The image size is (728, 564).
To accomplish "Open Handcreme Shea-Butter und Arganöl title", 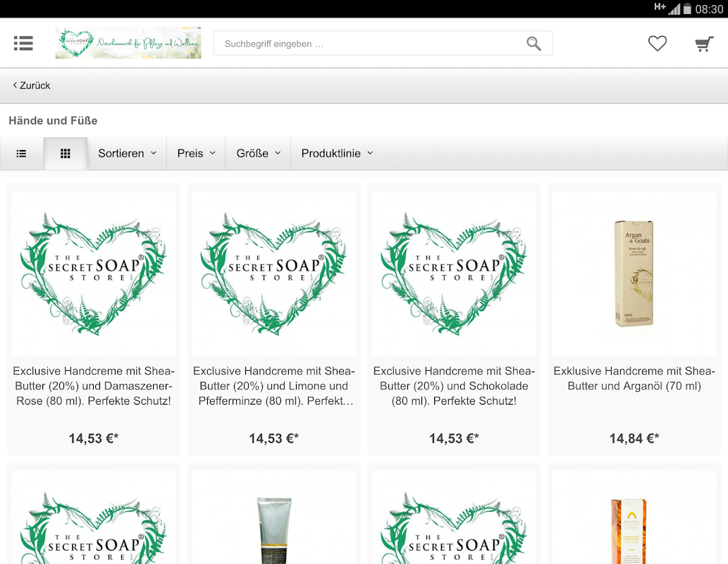I will tap(634, 379).
